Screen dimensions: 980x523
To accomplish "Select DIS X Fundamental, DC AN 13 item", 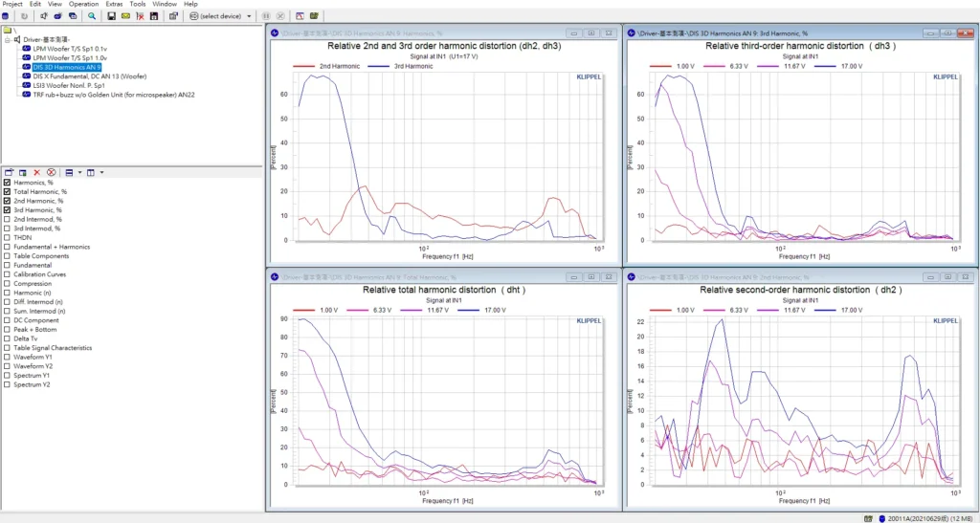I will [x=89, y=76].
